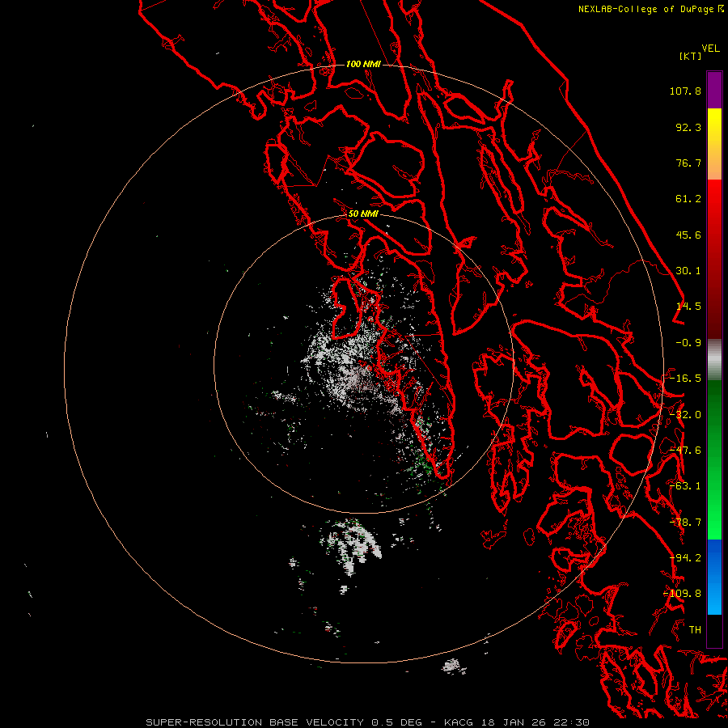Click the -94.2 velocity scale value
Viewport: 728px width, 728px height.
[685, 558]
